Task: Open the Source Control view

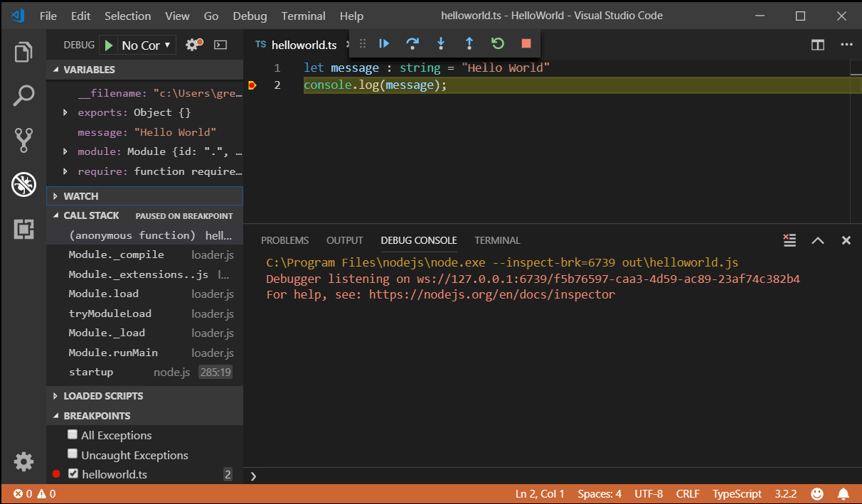Action: point(23,139)
